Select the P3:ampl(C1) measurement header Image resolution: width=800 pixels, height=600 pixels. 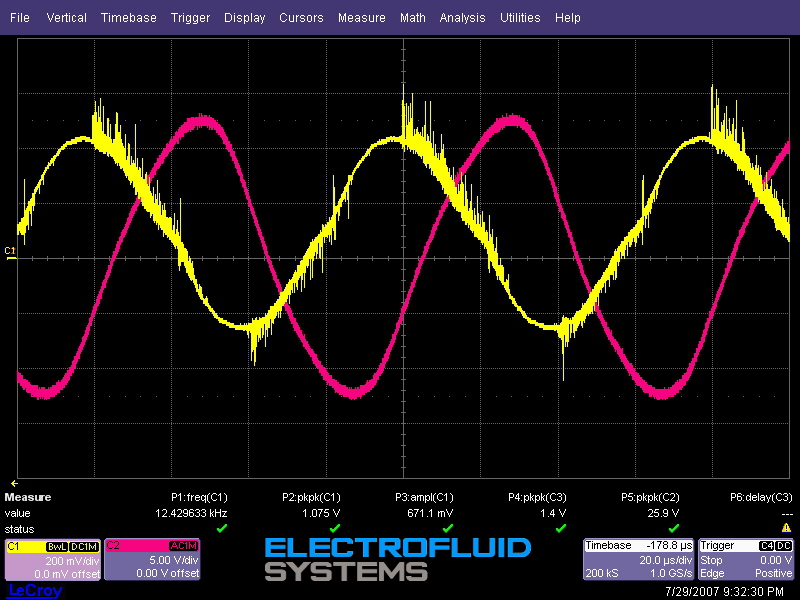[424, 497]
